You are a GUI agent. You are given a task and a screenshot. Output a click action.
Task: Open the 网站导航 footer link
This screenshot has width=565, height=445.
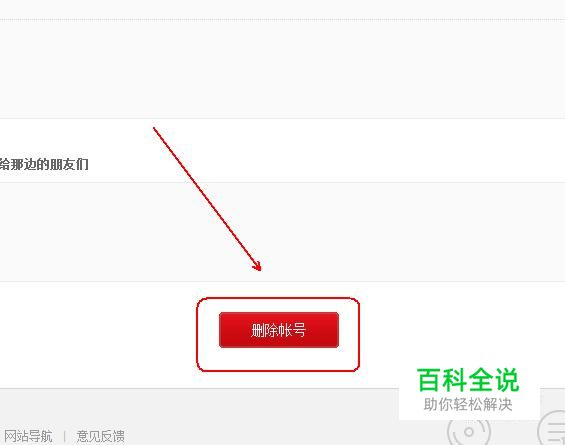coord(28,436)
